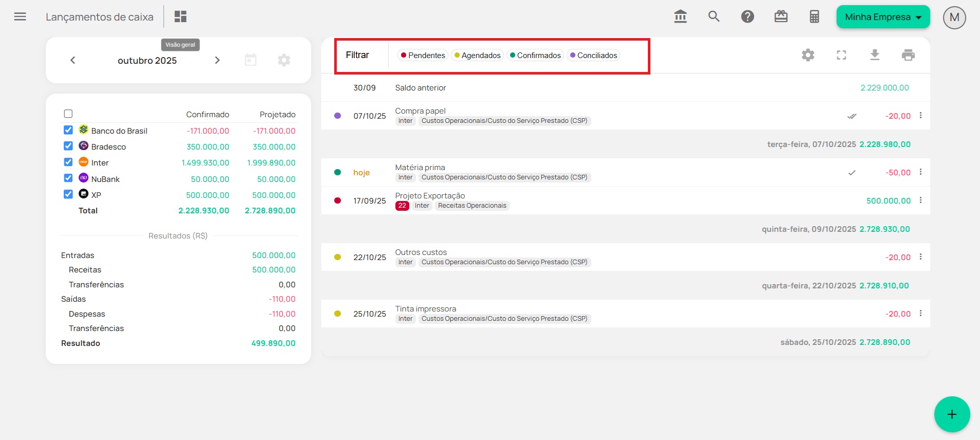Viewport: 980px width, 440px height.
Task: Open the hamburger navigation menu
Action: pyautogui.click(x=20, y=17)
